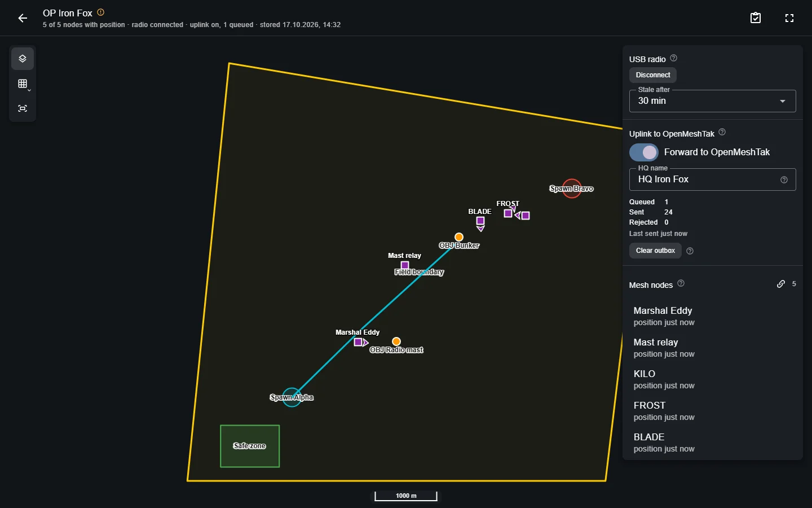Click the 1000 m scale bar
The width and height of the screenshot is (812, 508).
pos(406,496)
